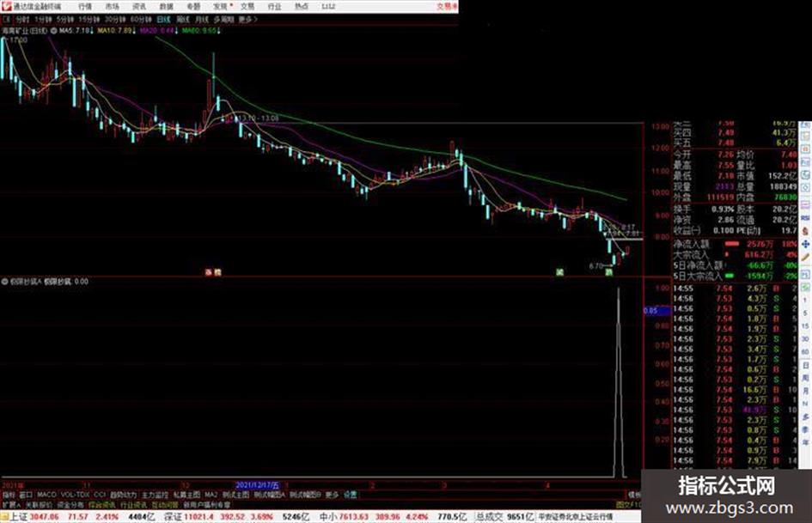Viewport: 812px width, 523px height.
Task: Select the 多周期 multi-period tab
Action: pyautogui.click(x=223, y=20)
